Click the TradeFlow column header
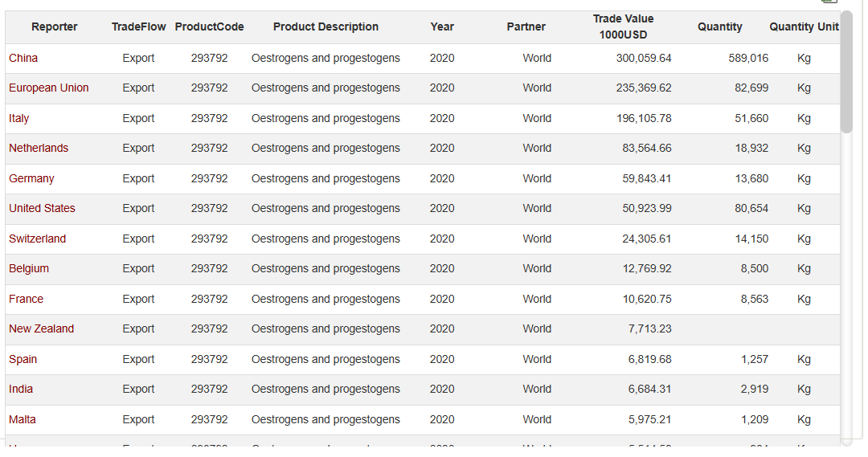 click(x=138, y=27)
